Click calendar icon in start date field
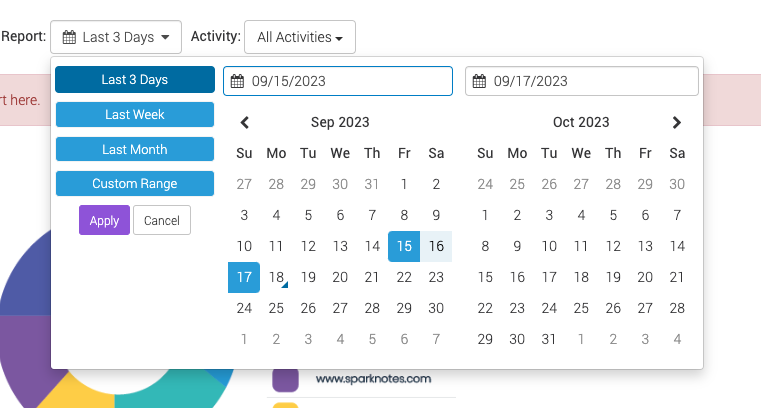 point(237,81)
